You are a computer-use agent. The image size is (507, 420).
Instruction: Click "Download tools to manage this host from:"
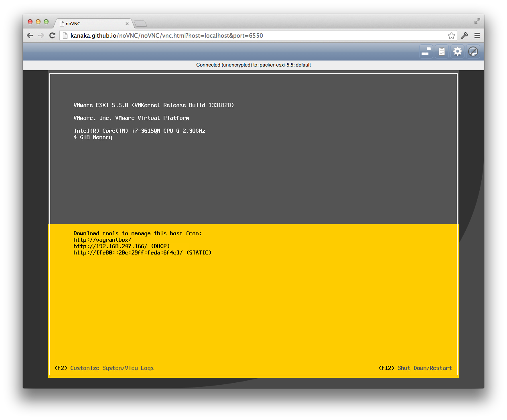coord(138,233)
